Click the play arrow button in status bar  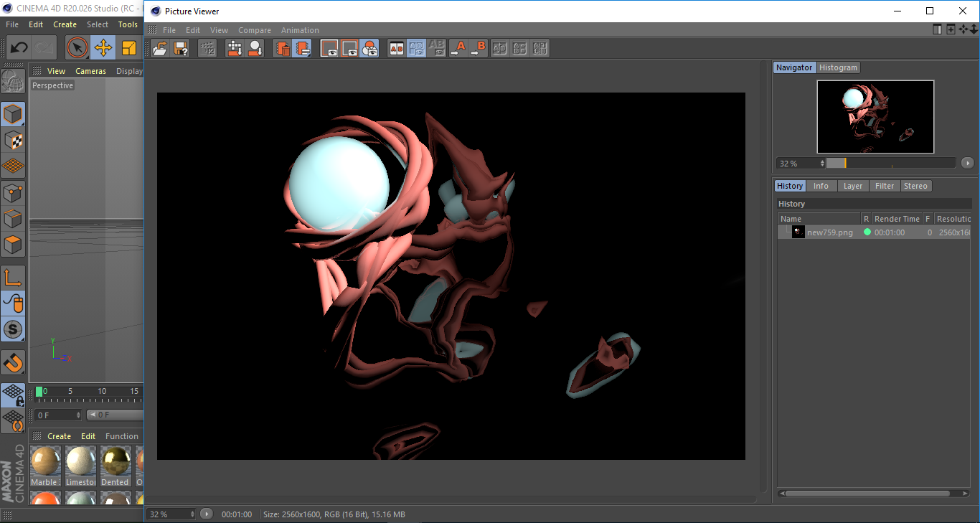(x=207, y=514)
